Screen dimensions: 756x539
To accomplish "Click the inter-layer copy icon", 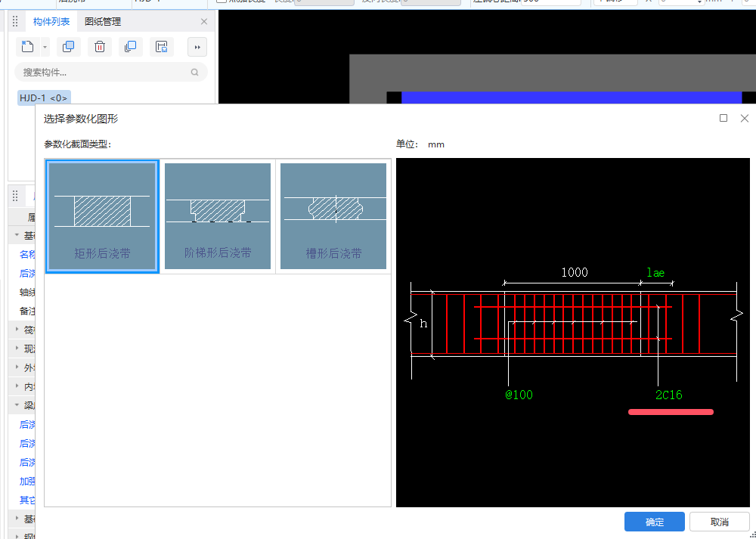I will [130, 47].
